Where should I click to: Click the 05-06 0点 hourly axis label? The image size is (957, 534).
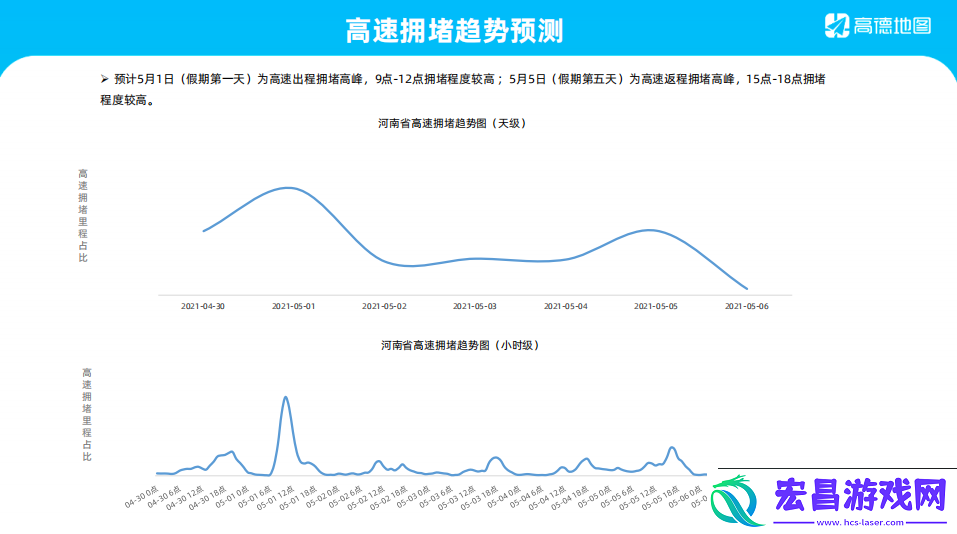[x=685, y=497]
